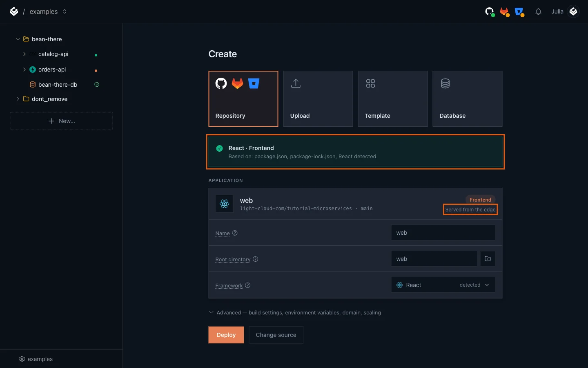The width and height of the screenshot is (588, 368).
Task: Open the examples settings gear
Action: pos(22,359)
